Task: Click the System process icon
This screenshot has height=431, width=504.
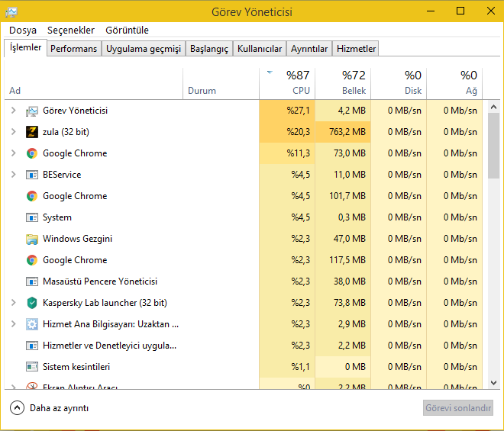Action: [x=32, y=217]
